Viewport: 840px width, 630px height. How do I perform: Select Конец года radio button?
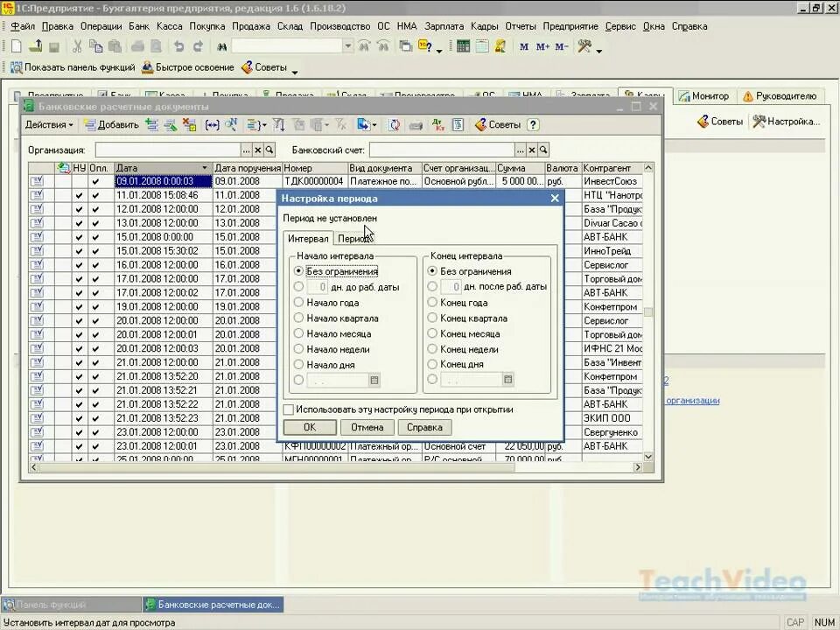click(x=432, y=303)
